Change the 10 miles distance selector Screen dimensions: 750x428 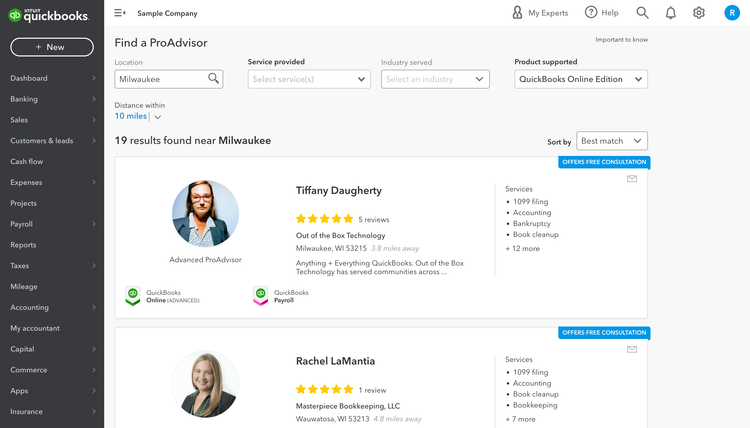point(137,117)
